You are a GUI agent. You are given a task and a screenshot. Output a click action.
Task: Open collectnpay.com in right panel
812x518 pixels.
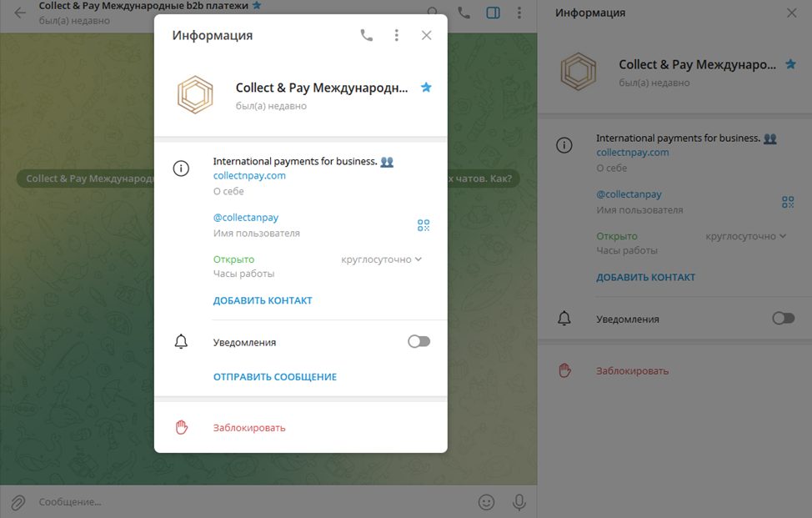tap(632, 153)
